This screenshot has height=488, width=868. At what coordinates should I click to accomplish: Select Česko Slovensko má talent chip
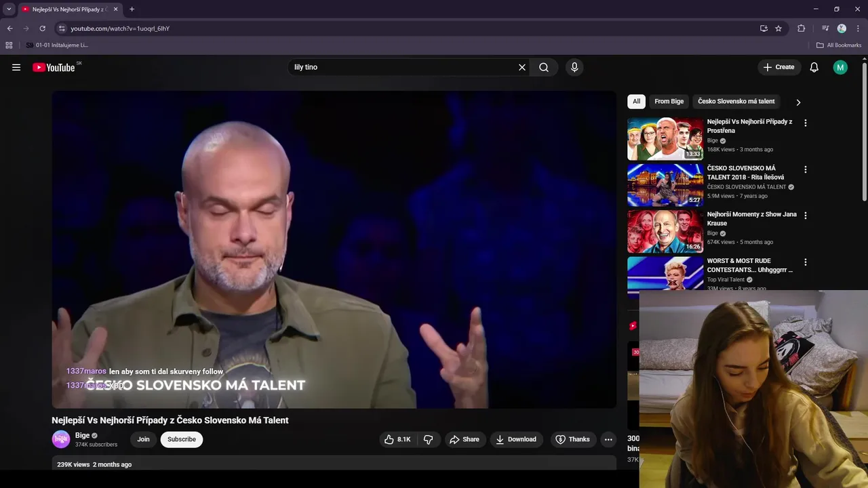(736, 102)
